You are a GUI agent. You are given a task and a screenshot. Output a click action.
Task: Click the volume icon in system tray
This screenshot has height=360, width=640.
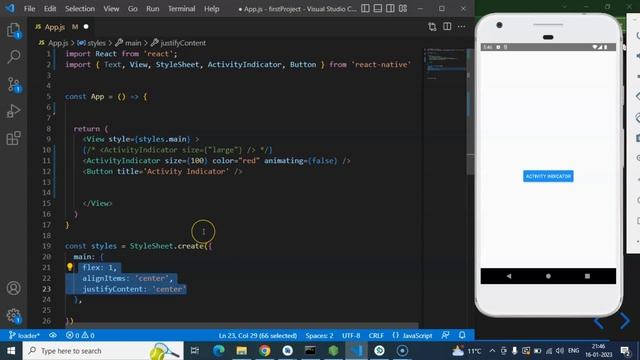(560, 351)
